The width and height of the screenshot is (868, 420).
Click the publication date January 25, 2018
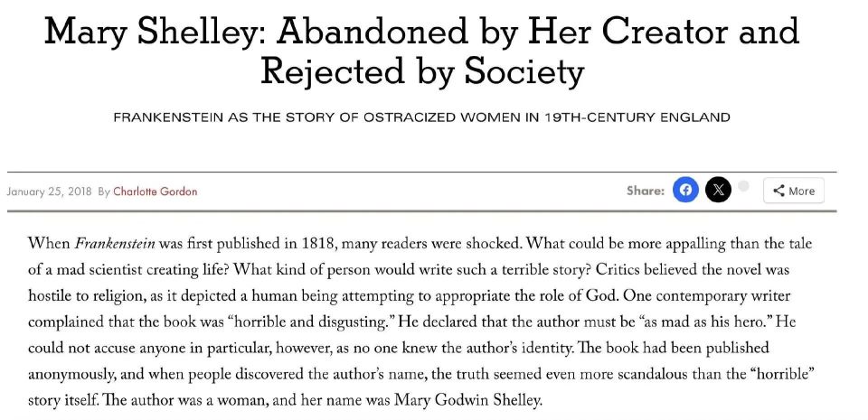pyautogui.click(x=49, y=191)
